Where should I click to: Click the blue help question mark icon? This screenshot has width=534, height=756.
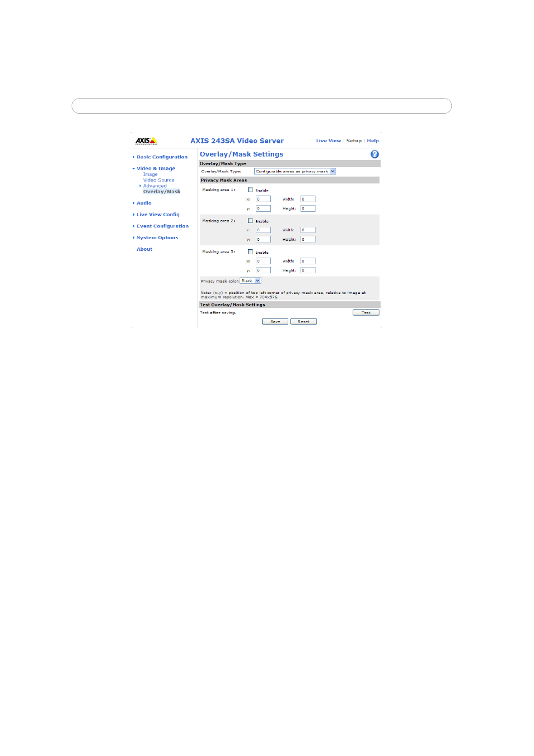[374, 154]
